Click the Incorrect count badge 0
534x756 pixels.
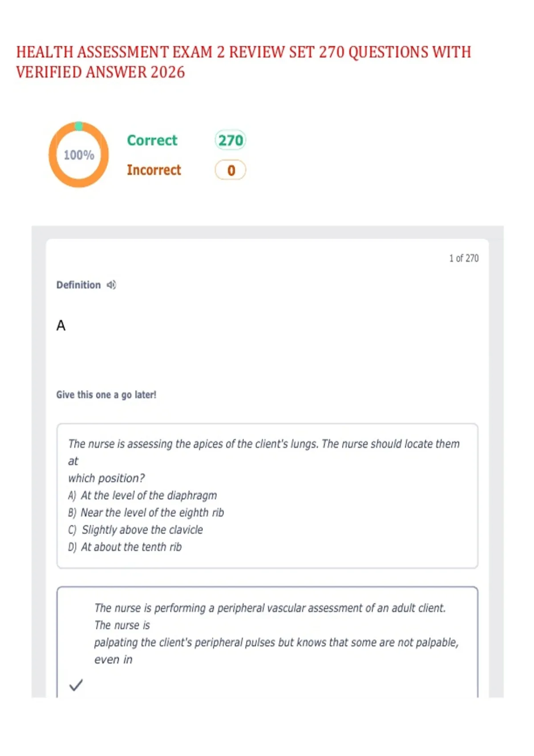click(231, 170)
